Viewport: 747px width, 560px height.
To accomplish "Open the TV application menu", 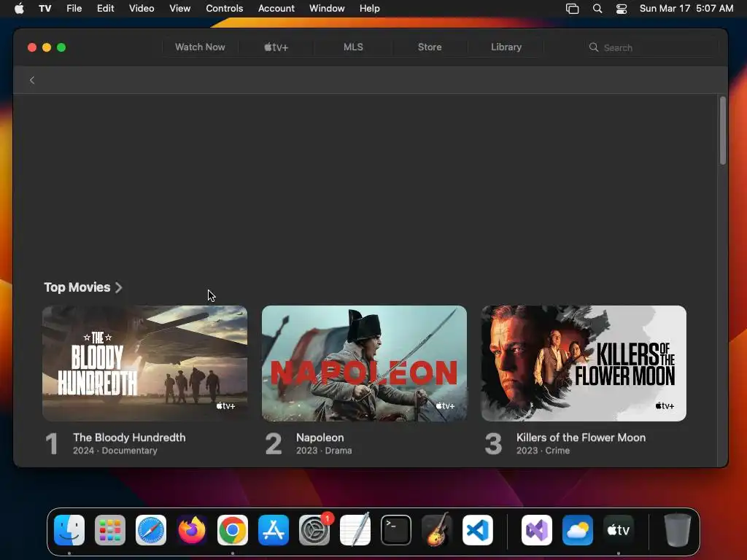I will (44, 8).
